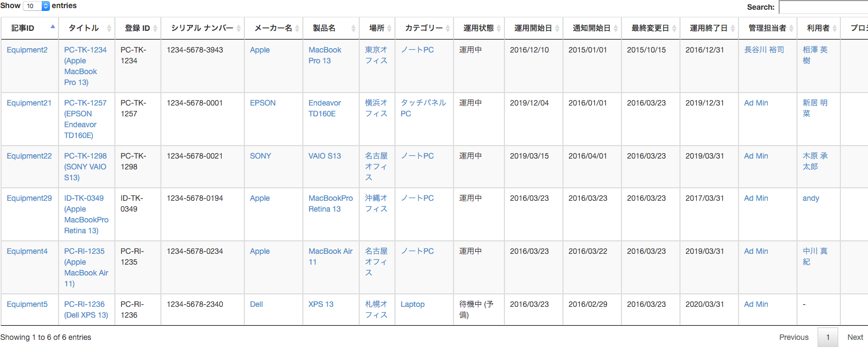Open Equipment21 record link
This screenshot has height=348, width=868.
pos(29,103)
